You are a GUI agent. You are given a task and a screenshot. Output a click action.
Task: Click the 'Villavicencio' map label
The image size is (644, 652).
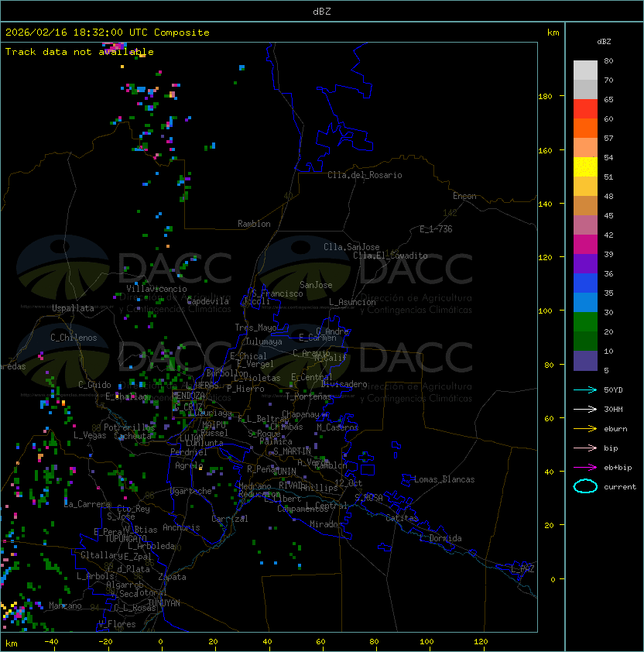(x=156, y=289)
